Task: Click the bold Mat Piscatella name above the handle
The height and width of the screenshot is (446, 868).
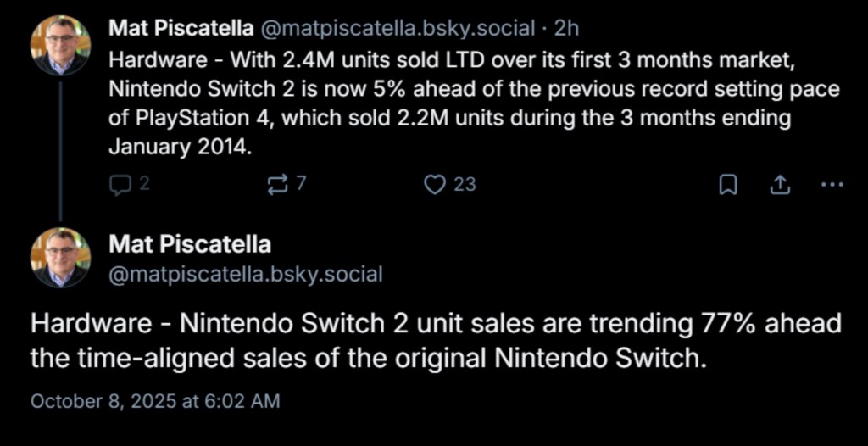Action: pos(190,244)
